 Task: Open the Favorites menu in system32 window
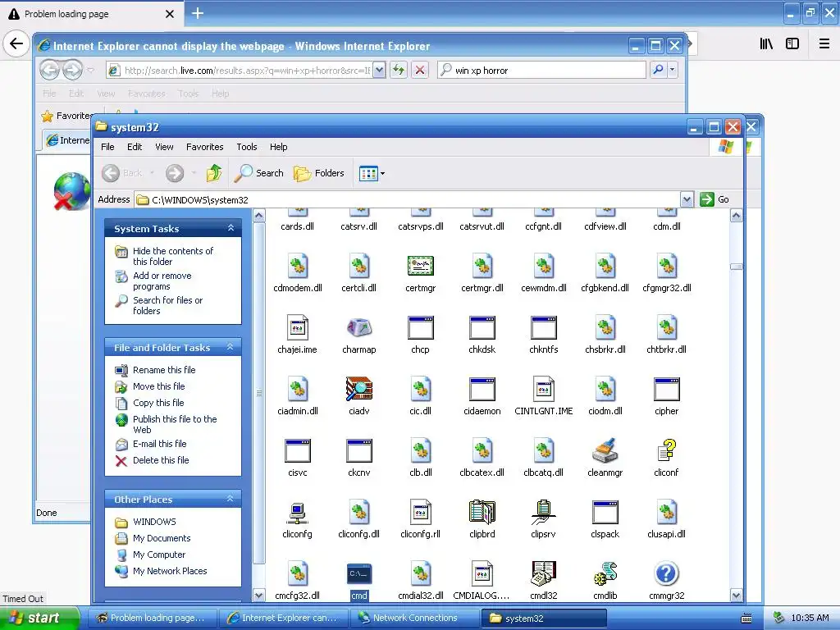pyautogui.click(x=204, y=147)
